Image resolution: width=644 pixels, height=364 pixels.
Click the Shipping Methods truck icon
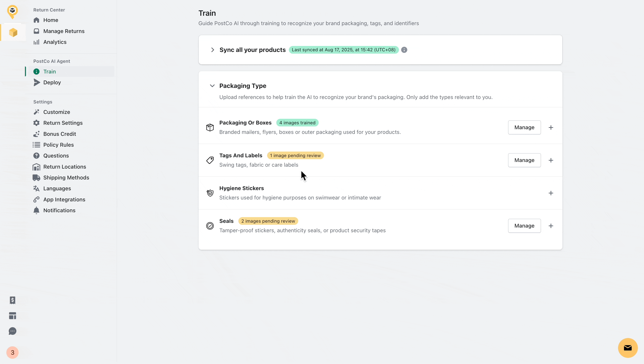[36, 178]
